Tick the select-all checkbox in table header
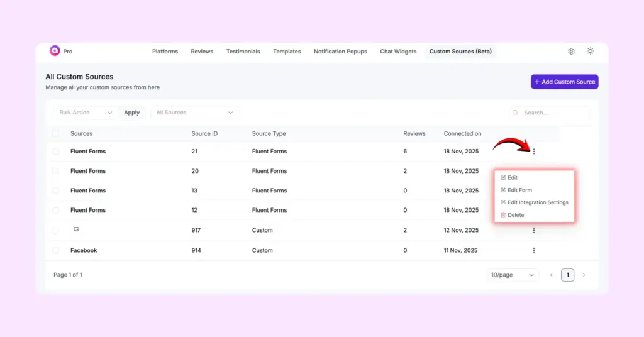644x337 pixels. coord(55,133)
